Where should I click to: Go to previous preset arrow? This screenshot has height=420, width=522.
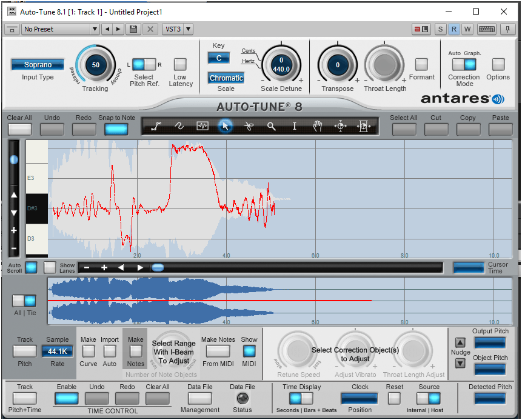pyautogui.click(x=107, y=29)
